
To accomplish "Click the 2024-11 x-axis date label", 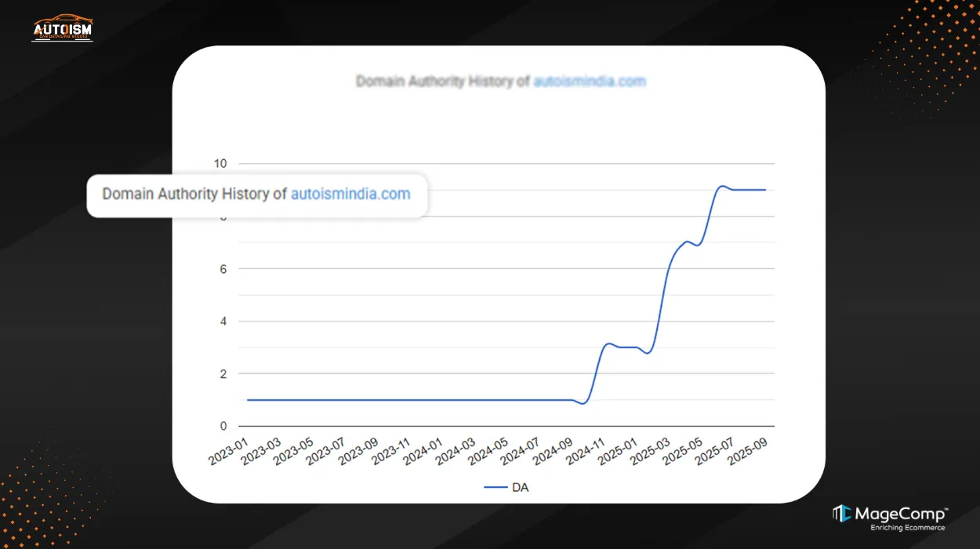I will (586, 453).
